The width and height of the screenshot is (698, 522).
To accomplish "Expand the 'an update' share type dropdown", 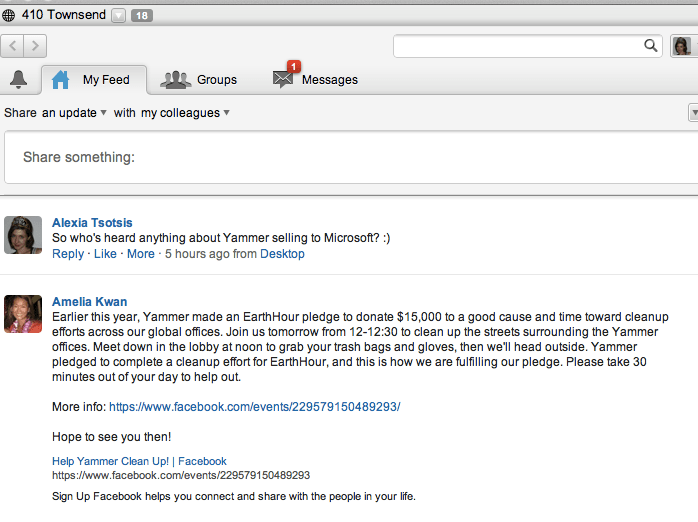I will tap(75, 113).
